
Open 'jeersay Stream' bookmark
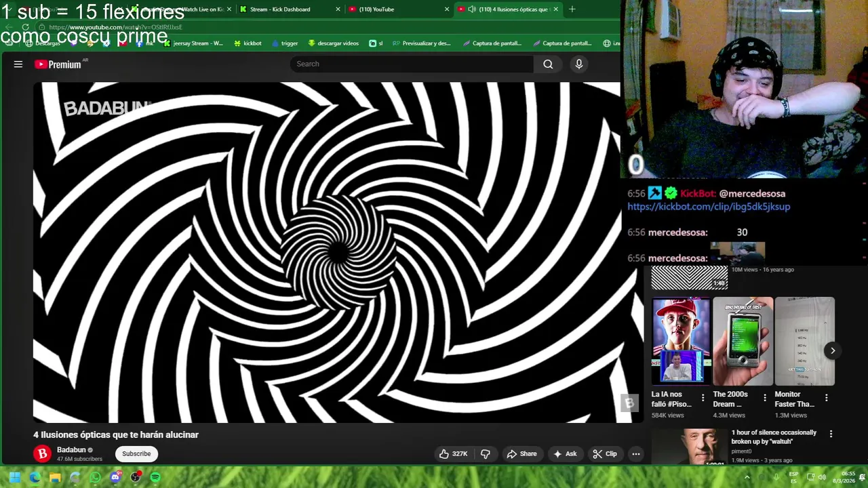tap(193, 43)
